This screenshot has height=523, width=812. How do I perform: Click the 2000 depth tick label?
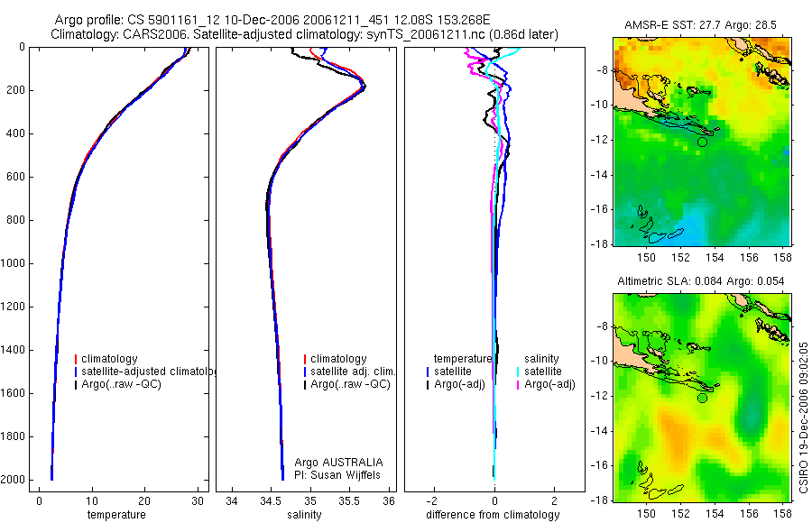[x=13, y=480]
